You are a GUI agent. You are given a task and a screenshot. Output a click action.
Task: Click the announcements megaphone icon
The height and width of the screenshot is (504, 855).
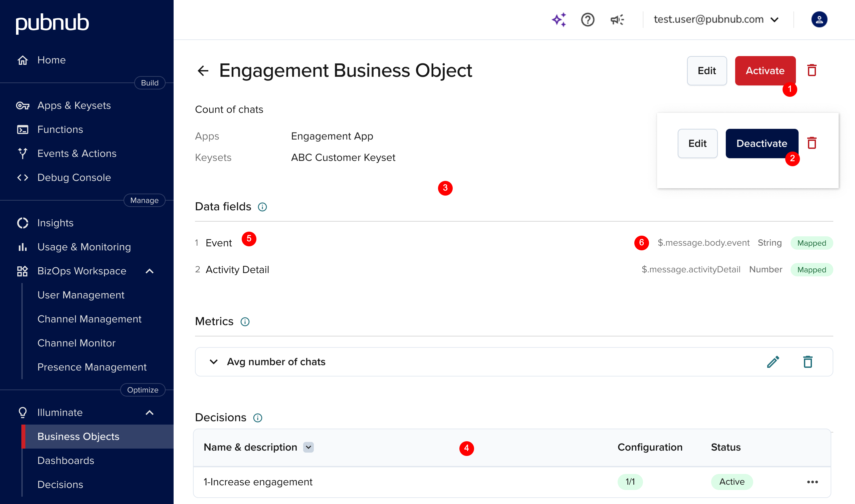tap(617, 20)
